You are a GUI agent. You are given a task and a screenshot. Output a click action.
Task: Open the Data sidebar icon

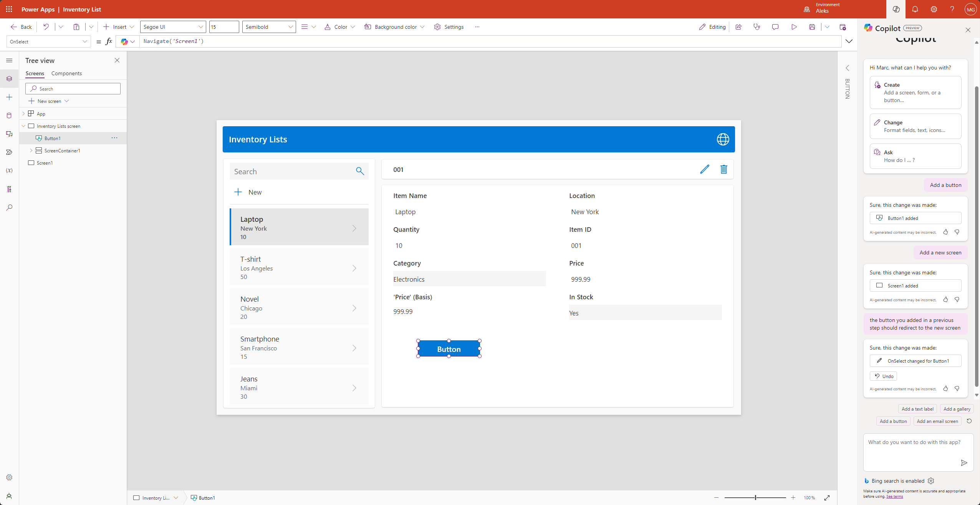pyautogui.click(x=9, y=116)
